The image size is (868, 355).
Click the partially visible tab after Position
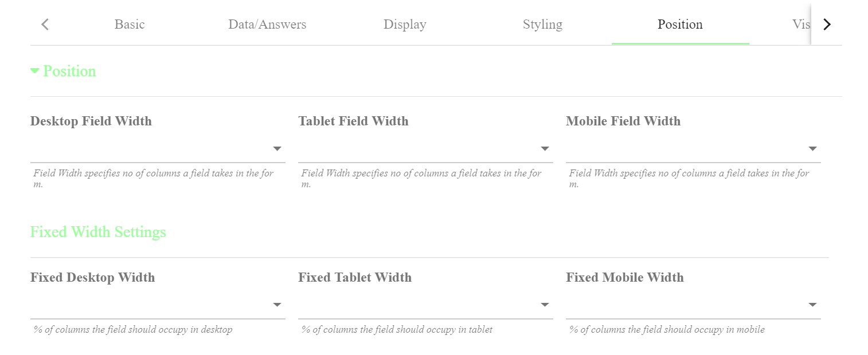click(x=801, y=25)
